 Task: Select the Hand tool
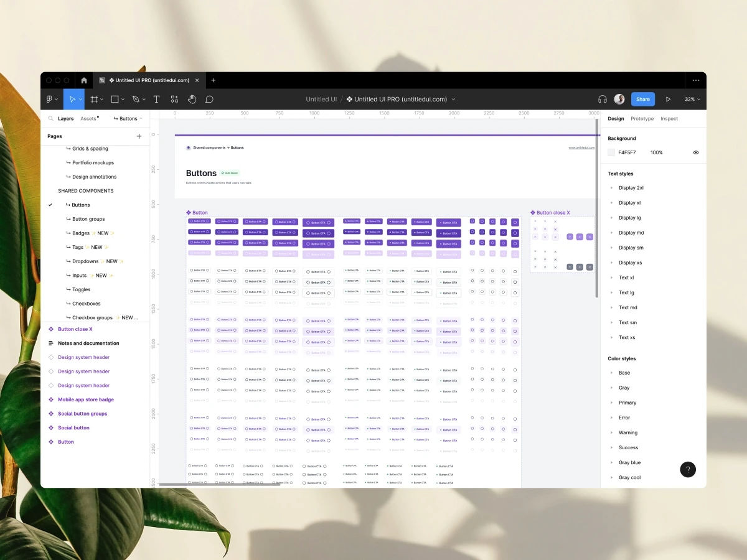pyautogui.click(x=192, y=99)
